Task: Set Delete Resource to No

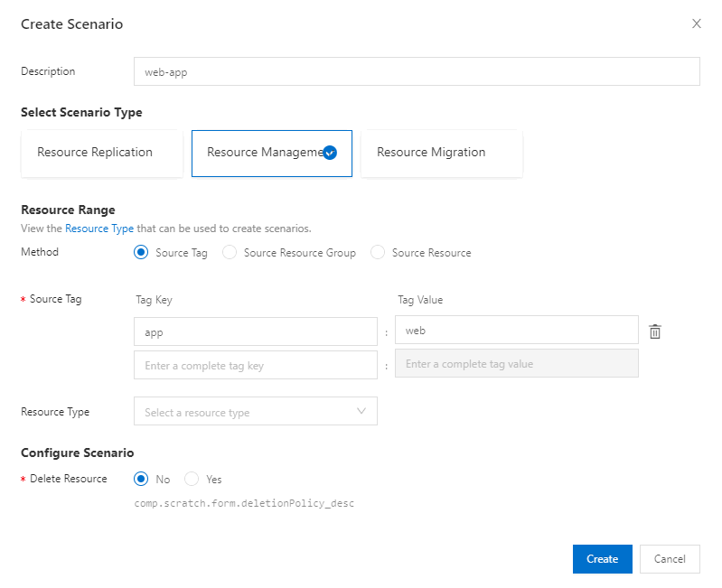Action: click(141, 479)
